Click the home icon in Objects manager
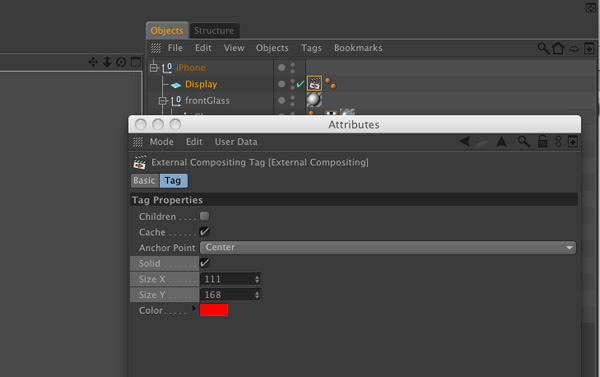 click(x=558, y=48)
